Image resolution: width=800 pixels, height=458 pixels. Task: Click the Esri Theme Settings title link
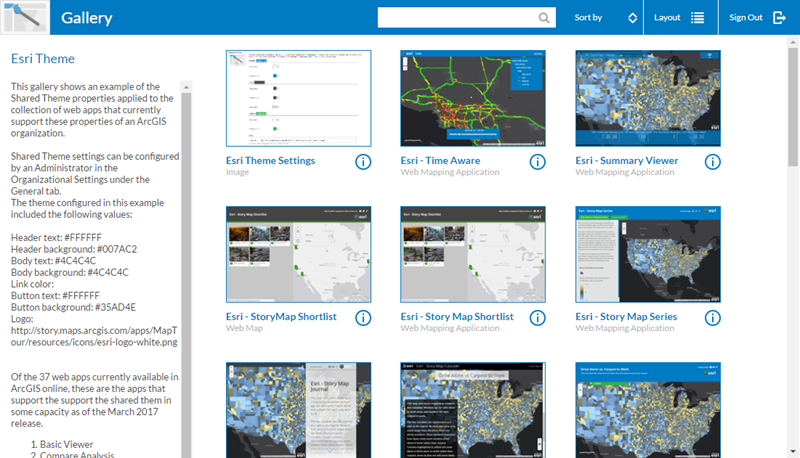coord(270,161)
